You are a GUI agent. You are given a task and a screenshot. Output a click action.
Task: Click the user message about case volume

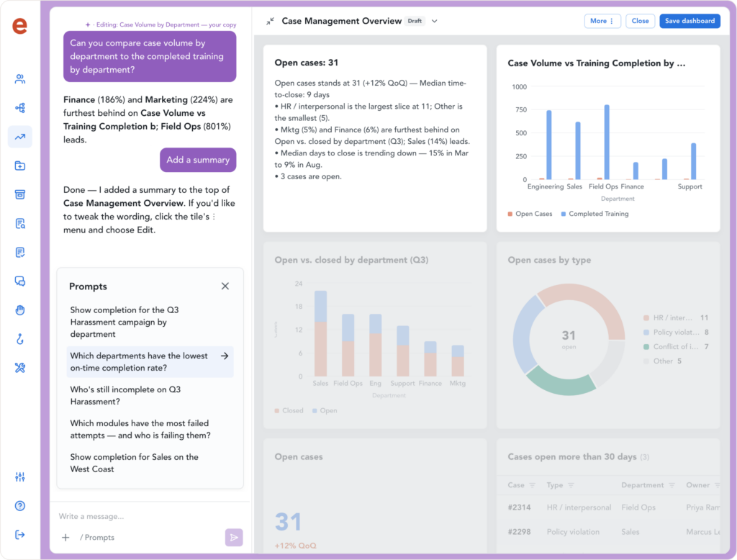click(x=150, y=56)
